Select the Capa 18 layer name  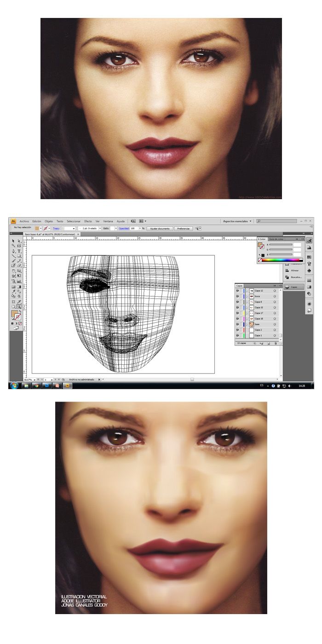pyautogui.click(x=259, y=319)
